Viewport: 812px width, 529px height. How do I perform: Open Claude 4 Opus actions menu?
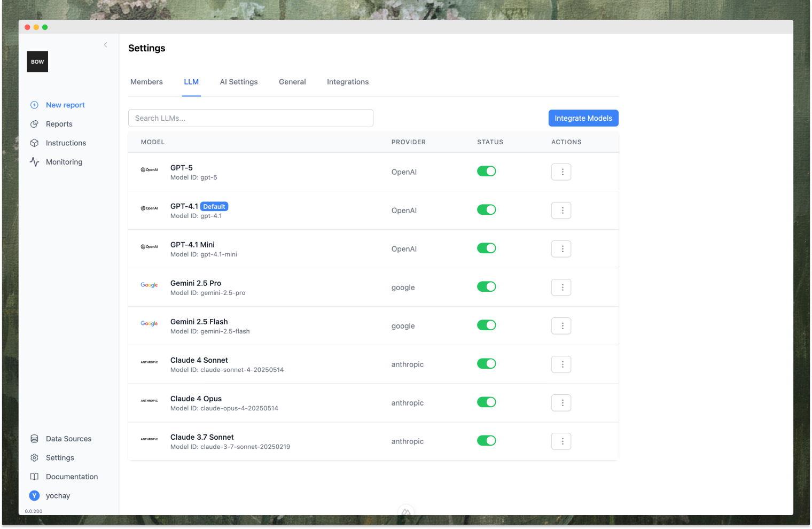coord(561,403)
